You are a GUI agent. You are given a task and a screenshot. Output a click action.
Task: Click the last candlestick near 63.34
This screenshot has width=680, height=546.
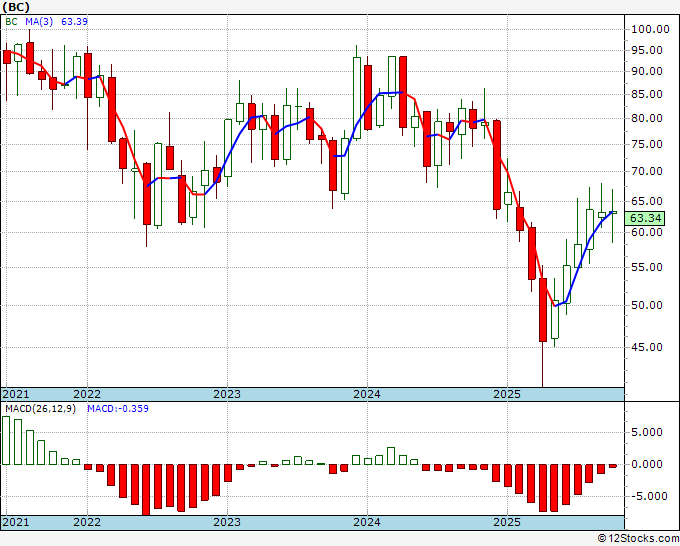pos(613,212)
